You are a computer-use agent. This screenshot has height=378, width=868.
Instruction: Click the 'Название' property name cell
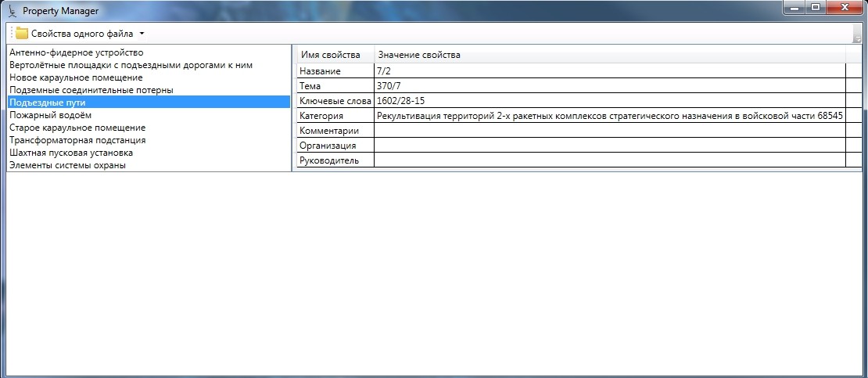(335, 71)
